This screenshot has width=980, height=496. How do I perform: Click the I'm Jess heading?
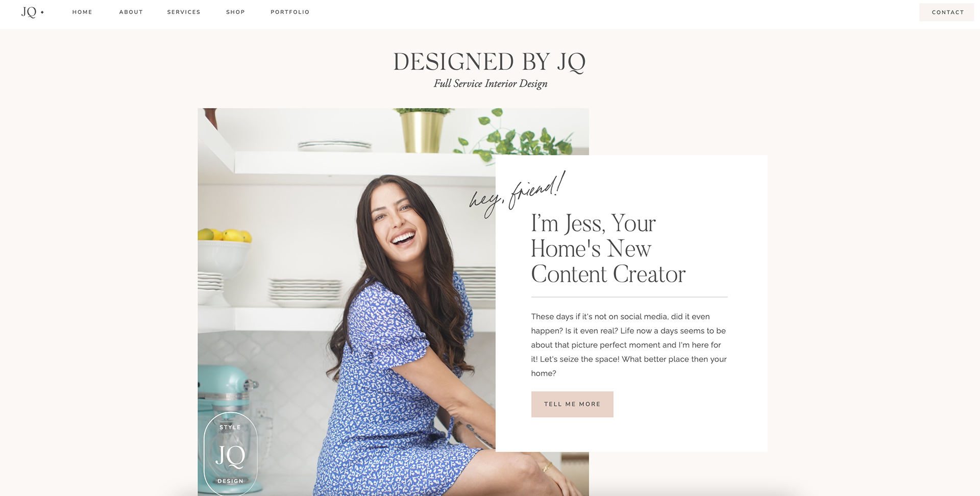click(608, 249)
